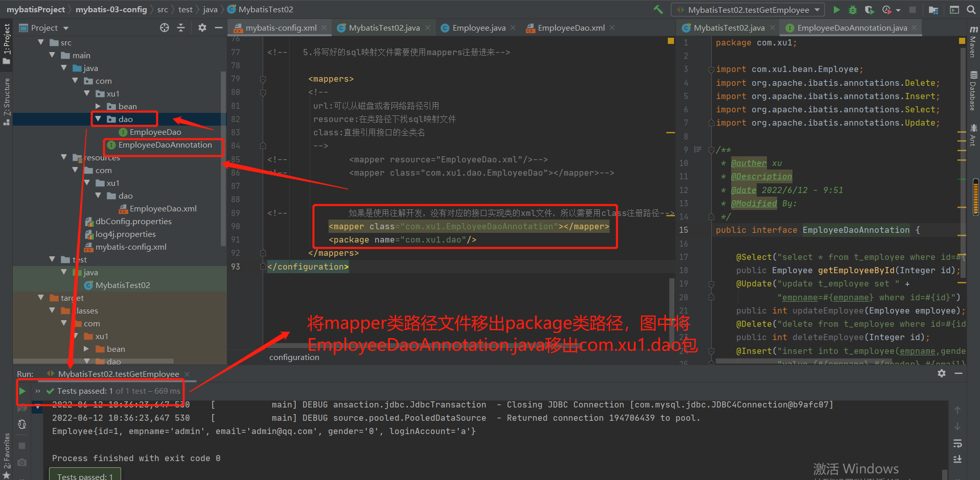
Task: Open the Project Structure icon
Action: pos(934,9)
